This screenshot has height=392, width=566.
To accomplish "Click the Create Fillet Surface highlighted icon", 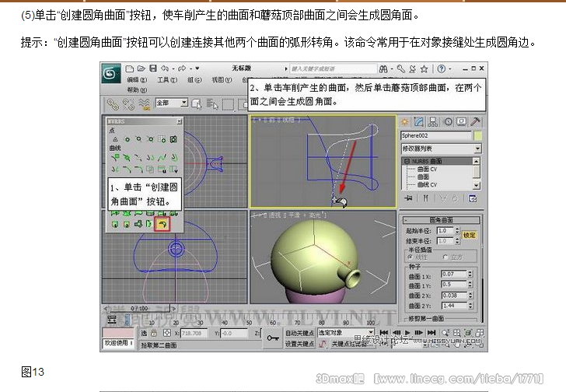I will (x=162, y=224).
